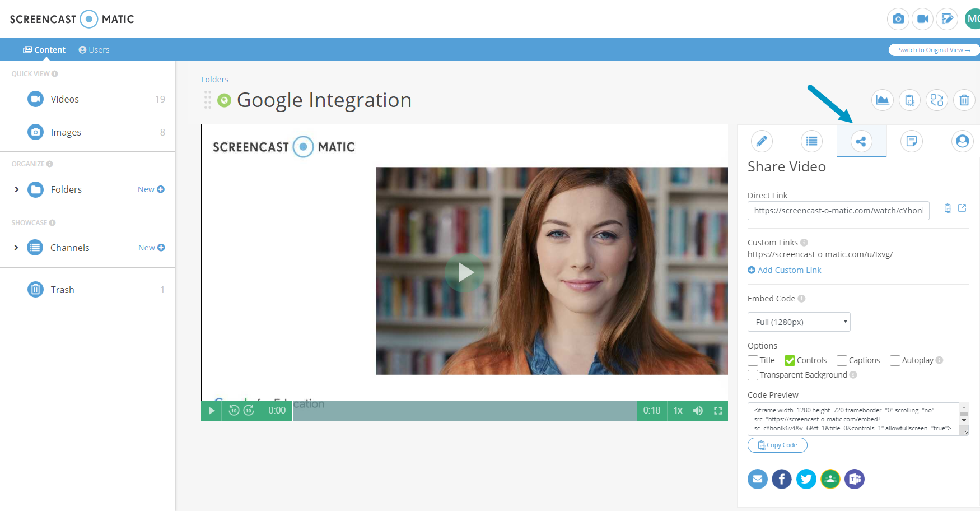Copy the direct link with clipboard icon
The image size is (980, 511).
[x=948, y=208]
